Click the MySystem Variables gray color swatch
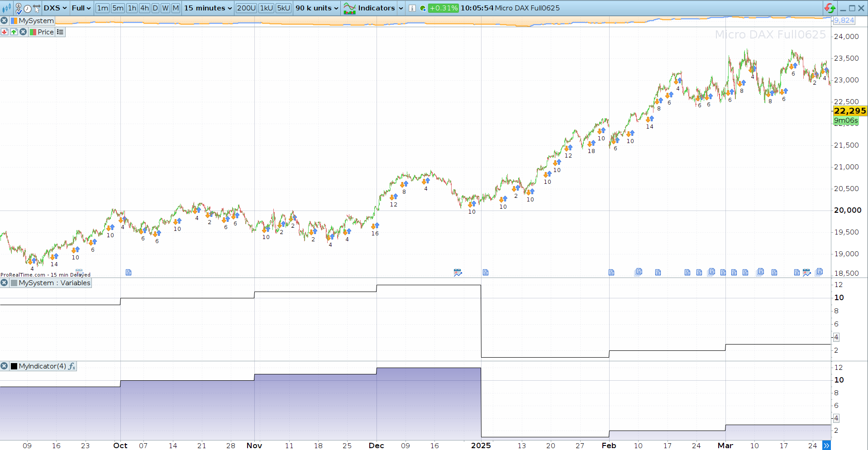The image size is (868, 450). click(x=14, y=282)
